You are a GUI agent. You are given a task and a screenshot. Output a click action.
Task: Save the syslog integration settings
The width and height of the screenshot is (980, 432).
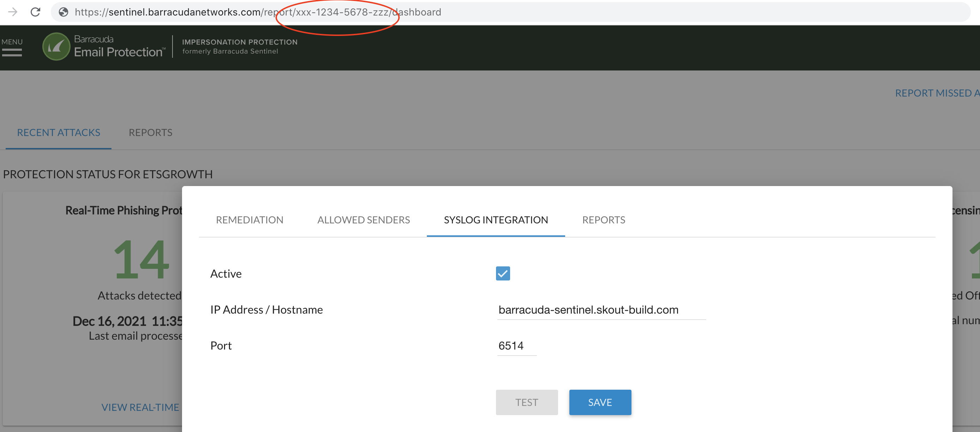point(600,402)
